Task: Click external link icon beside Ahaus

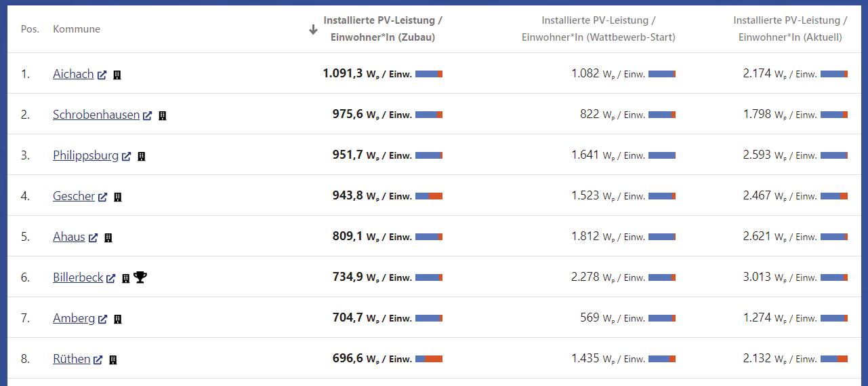Action: pyautogui.click(x=93, y=237)
